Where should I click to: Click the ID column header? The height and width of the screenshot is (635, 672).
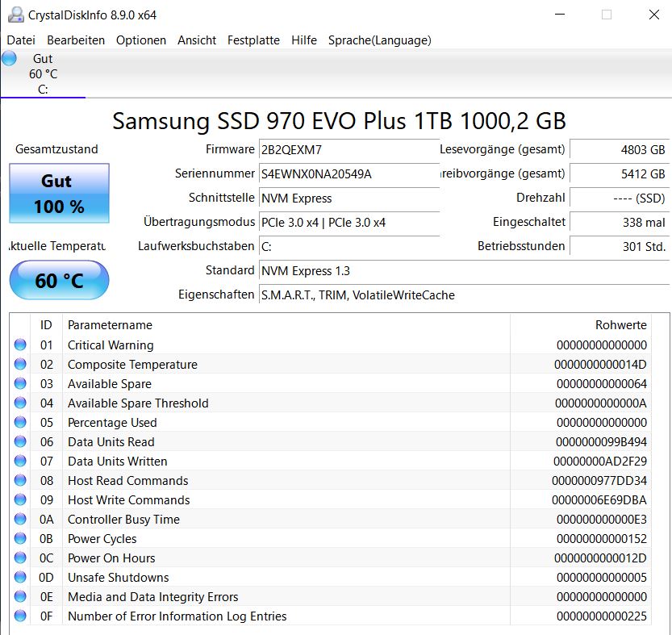[x=46, y=325]
